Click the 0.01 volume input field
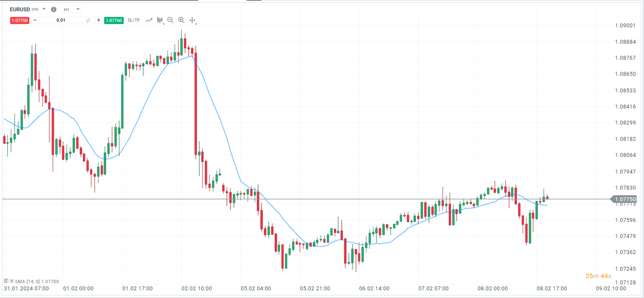The height and width of the screenshot is (298, 644). point(61,20)
